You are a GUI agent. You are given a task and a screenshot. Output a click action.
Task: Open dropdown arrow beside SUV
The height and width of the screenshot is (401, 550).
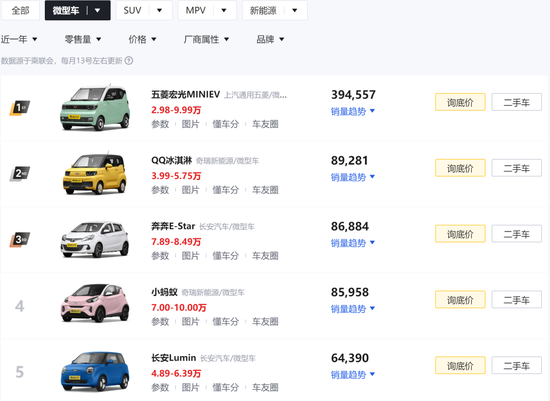(159, 11)
